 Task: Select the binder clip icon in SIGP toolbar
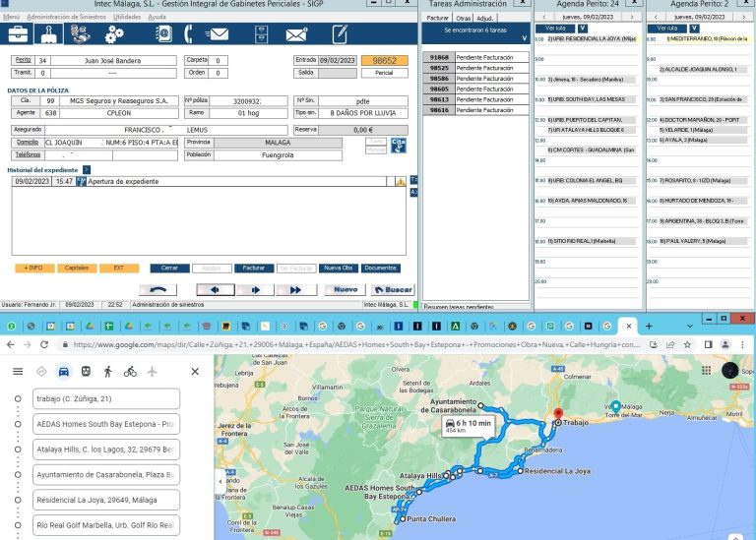coord(48,34)
